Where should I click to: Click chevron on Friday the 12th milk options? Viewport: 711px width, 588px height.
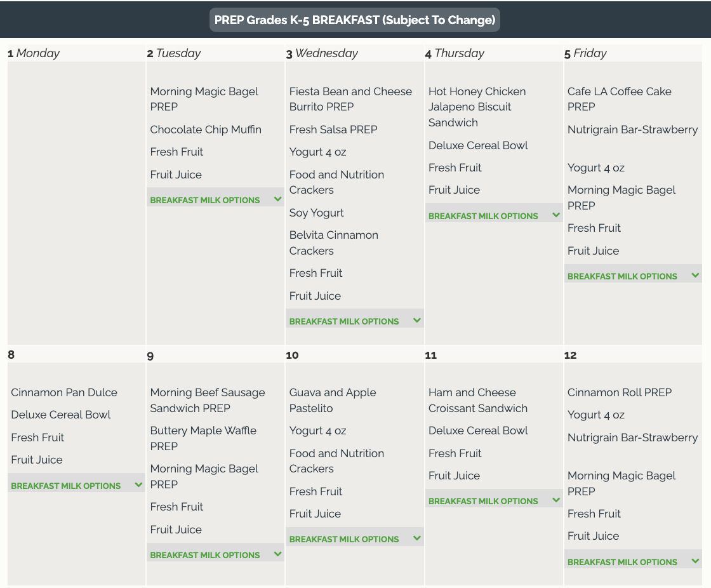(696, 561)
